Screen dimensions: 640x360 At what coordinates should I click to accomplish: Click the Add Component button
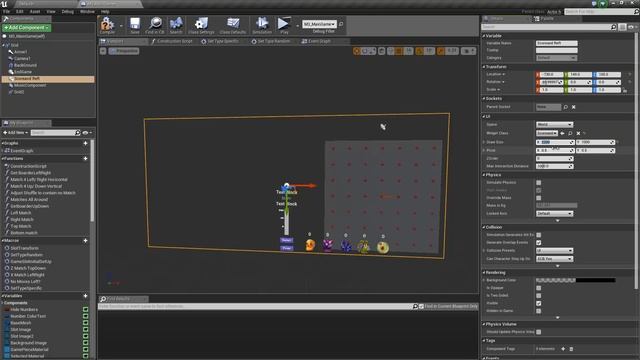[x=27, y=28]
